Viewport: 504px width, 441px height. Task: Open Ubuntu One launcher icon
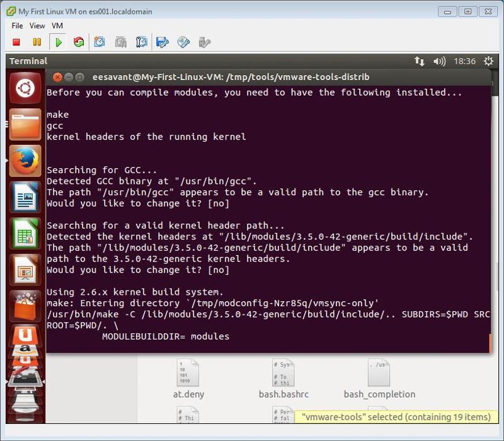pos(25,335)
